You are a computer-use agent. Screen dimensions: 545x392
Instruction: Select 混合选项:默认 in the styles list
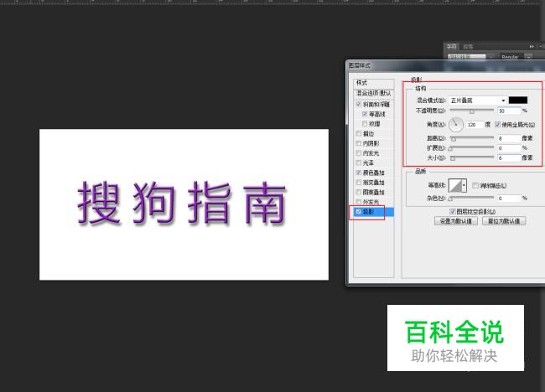pos(374,93)
